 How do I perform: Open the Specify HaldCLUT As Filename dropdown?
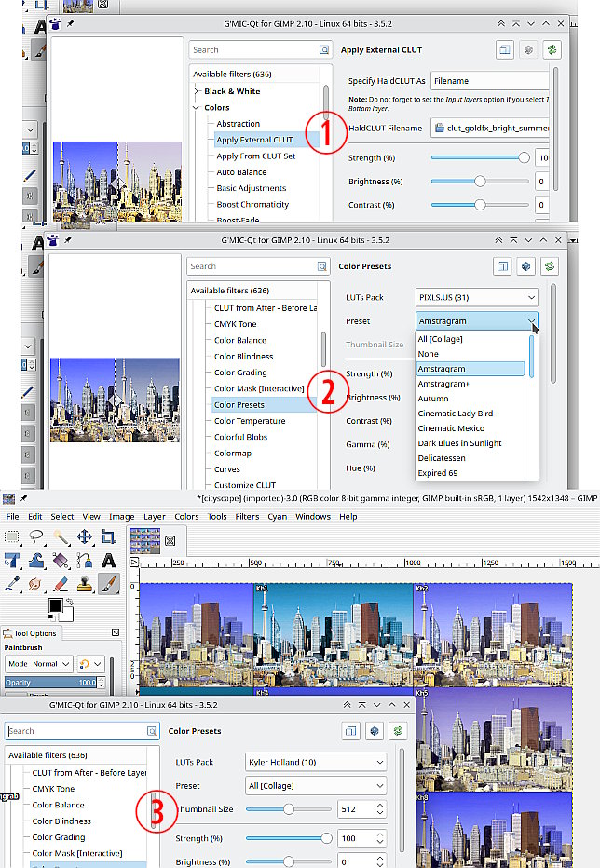coord(490,81)
